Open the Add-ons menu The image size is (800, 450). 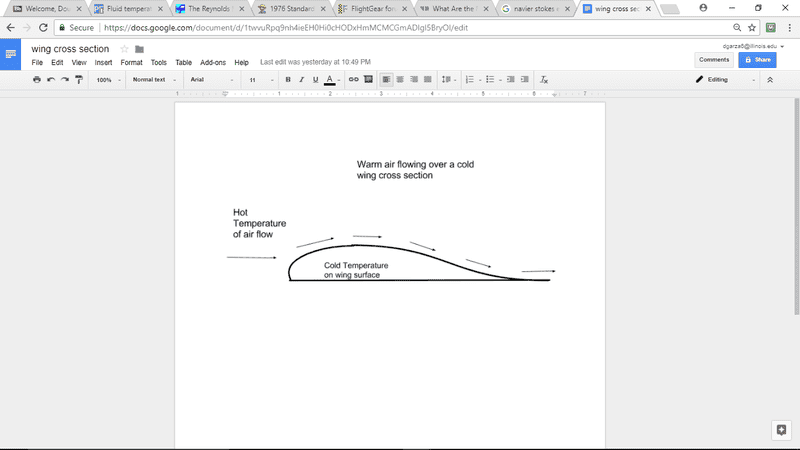pyautogui.click(x=212, y=62)
